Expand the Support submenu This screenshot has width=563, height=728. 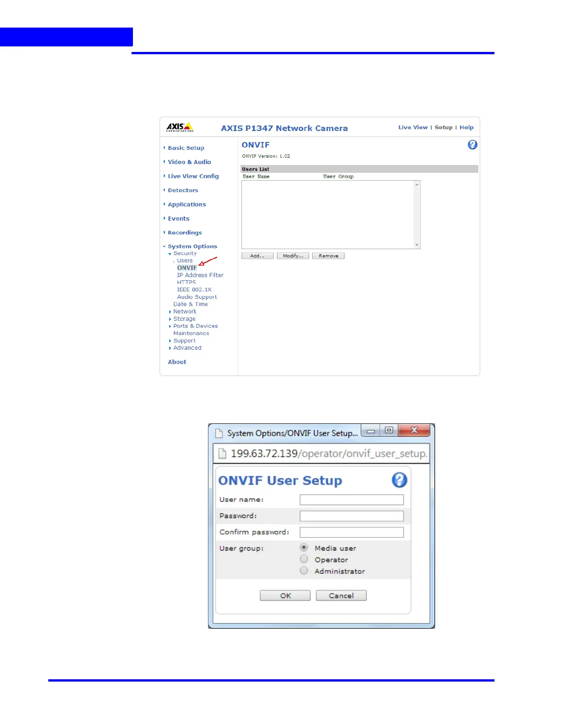point(184,341)
